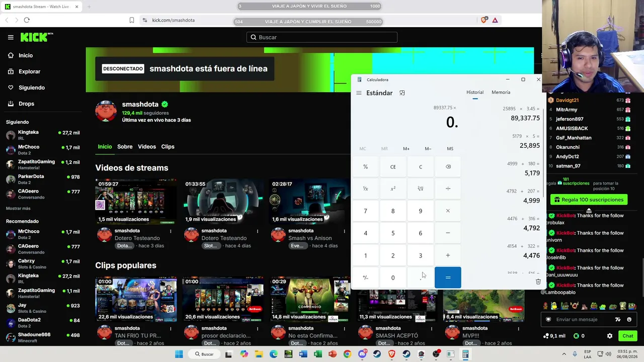Viewport: 644px width, 362px height.
Task: Open the chat emote picker smiley icon
Action: click(x=629, y=320)
